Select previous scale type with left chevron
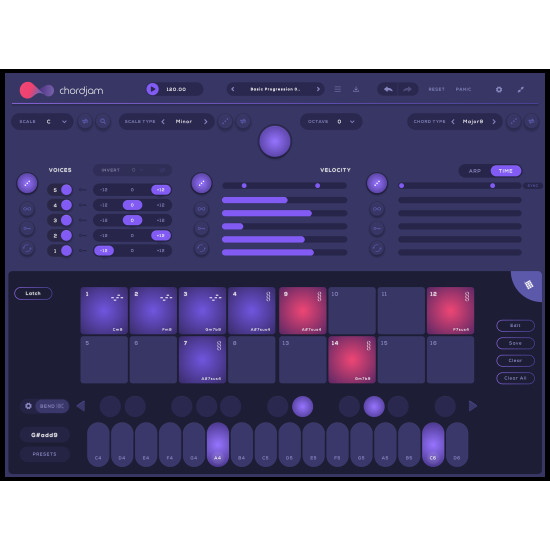This screenshot has width=550, height=550. 163,121
